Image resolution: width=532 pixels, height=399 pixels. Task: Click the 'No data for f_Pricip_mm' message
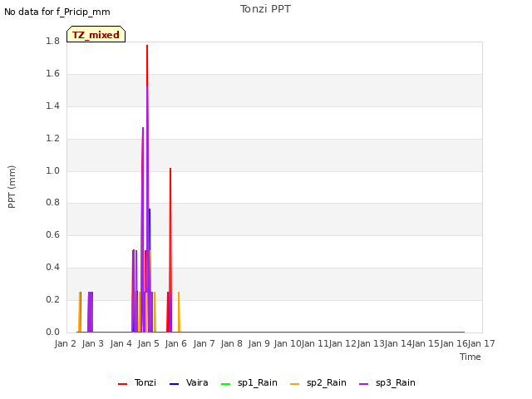pos(57,12)
